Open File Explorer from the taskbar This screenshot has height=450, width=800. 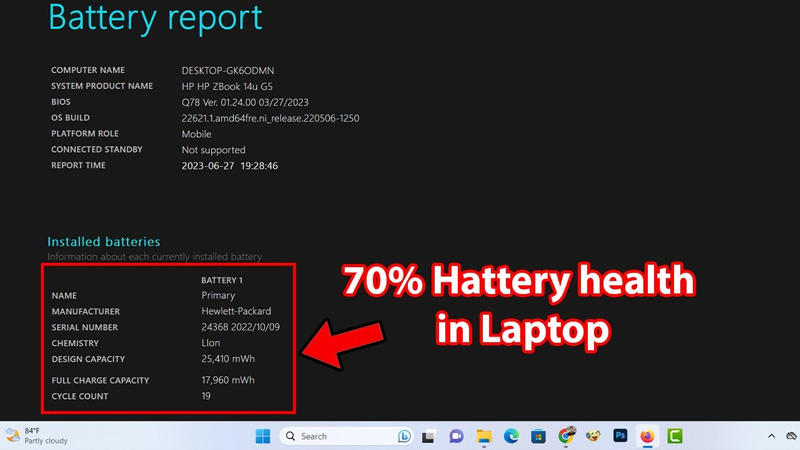(x=484, y=436)
